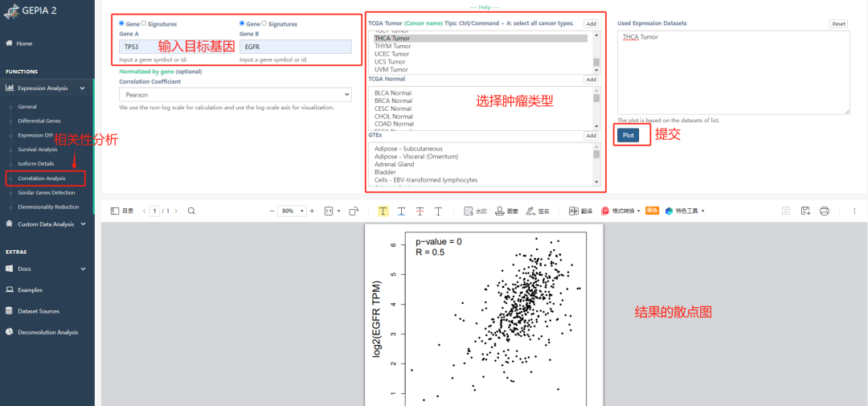Select the plain text T tool
The height and width of the screenshot is (406, 868).
tap(439, 211)
